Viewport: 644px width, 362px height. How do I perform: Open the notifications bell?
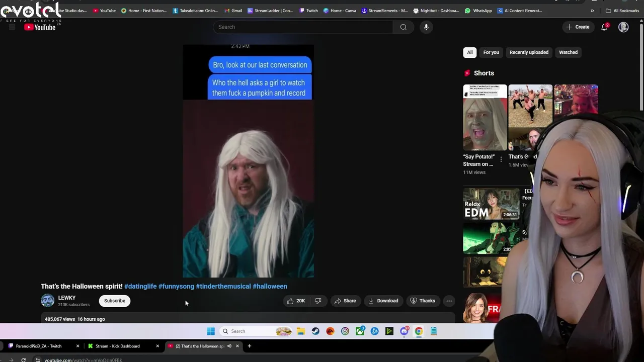tap(604, 27)
